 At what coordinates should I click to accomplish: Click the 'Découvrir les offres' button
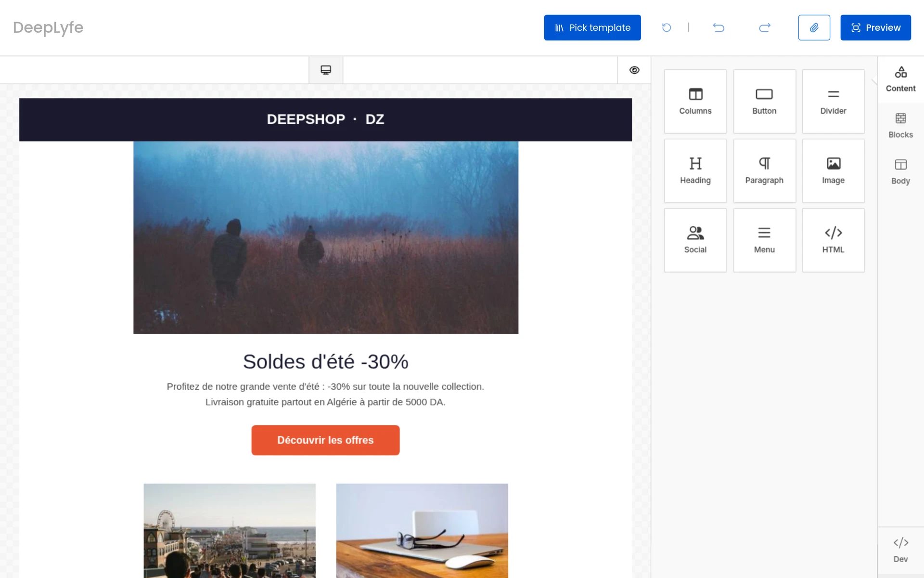[x=325, y=440]
